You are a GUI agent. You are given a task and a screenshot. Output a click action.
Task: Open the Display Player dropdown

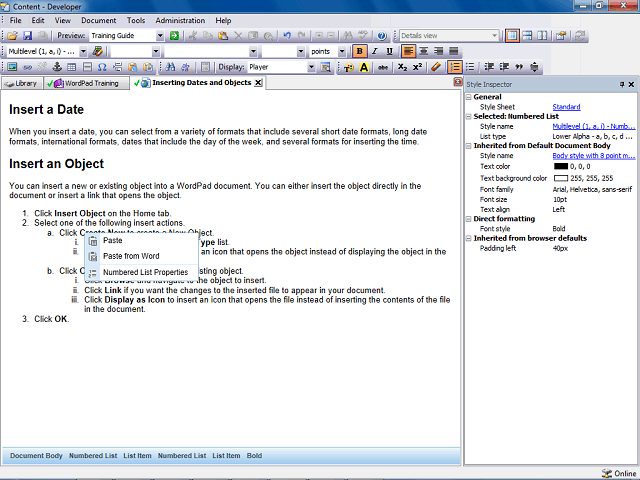click(x=311, y=67)
